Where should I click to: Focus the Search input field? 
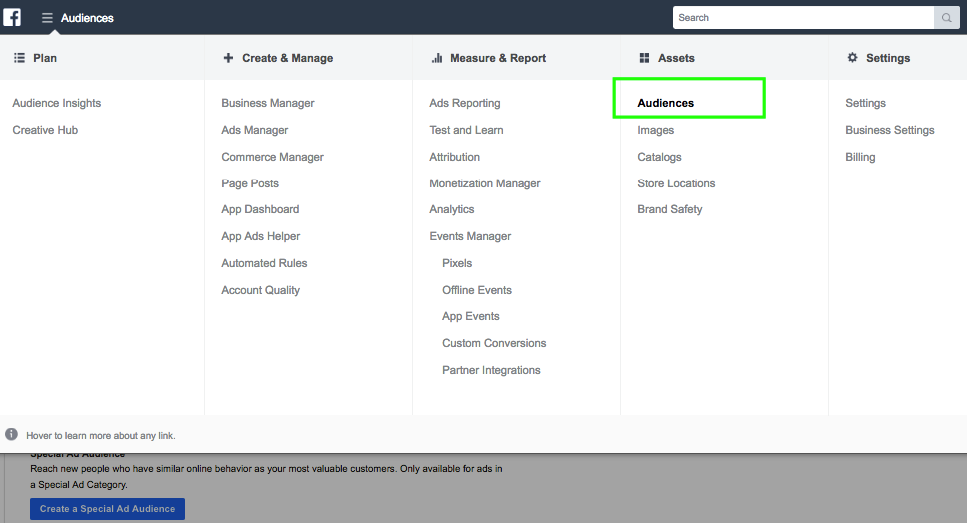coord(804,18)
